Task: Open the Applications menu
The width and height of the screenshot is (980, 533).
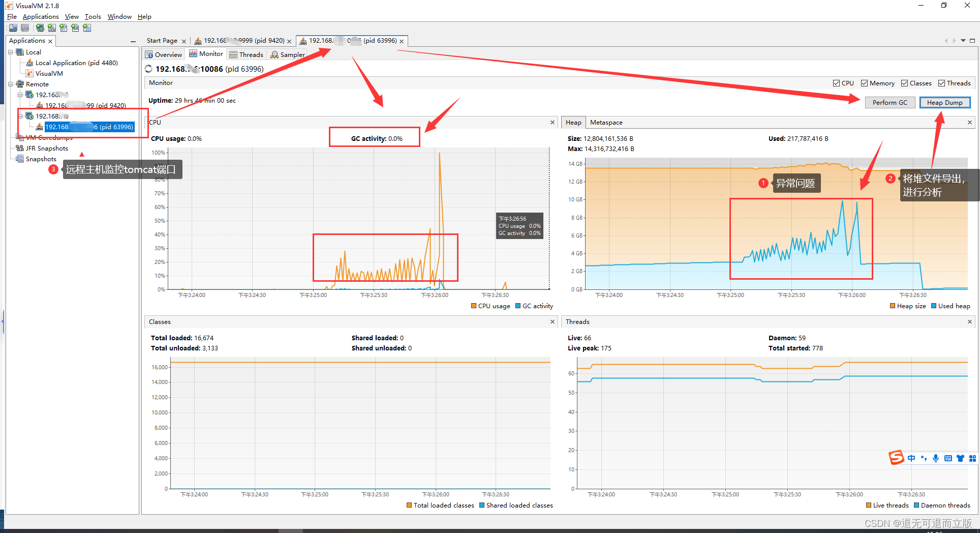Action: click(41, 17)
